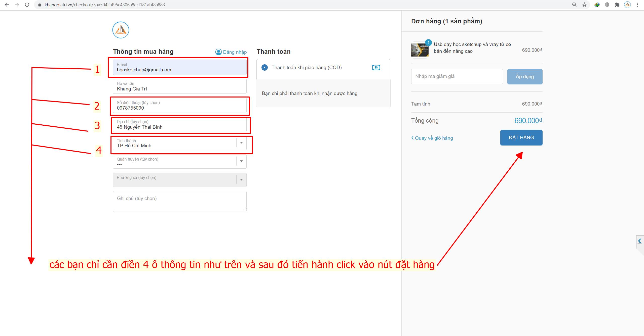Expand the side panel collapse arrow
The image size is (644, 336).
[640, 241]
